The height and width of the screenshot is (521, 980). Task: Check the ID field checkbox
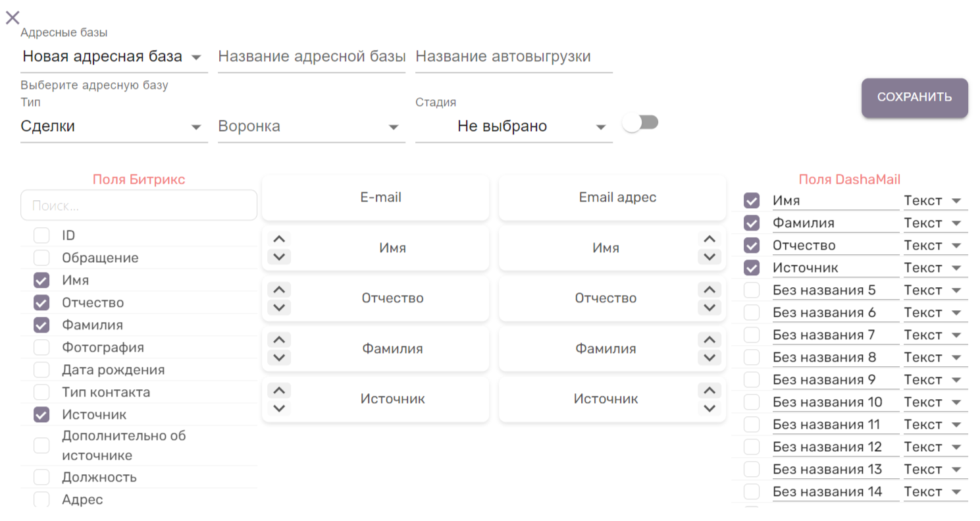[x=41, y=235]
